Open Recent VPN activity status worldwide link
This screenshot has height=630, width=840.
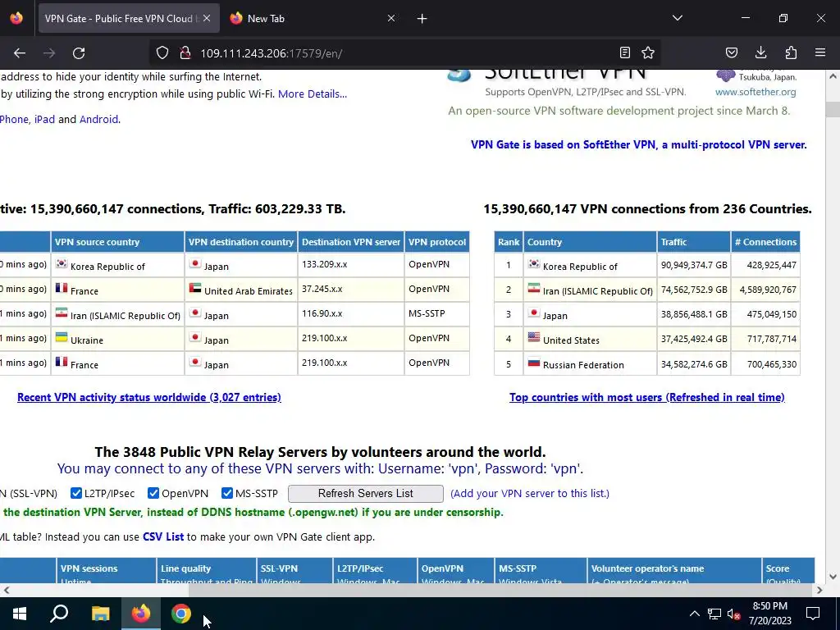point(149,397)
